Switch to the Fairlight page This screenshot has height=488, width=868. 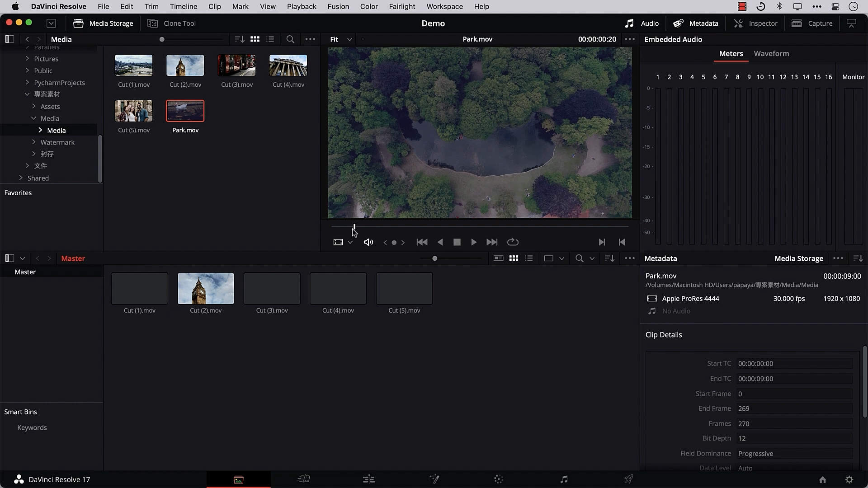coord(564,479)
